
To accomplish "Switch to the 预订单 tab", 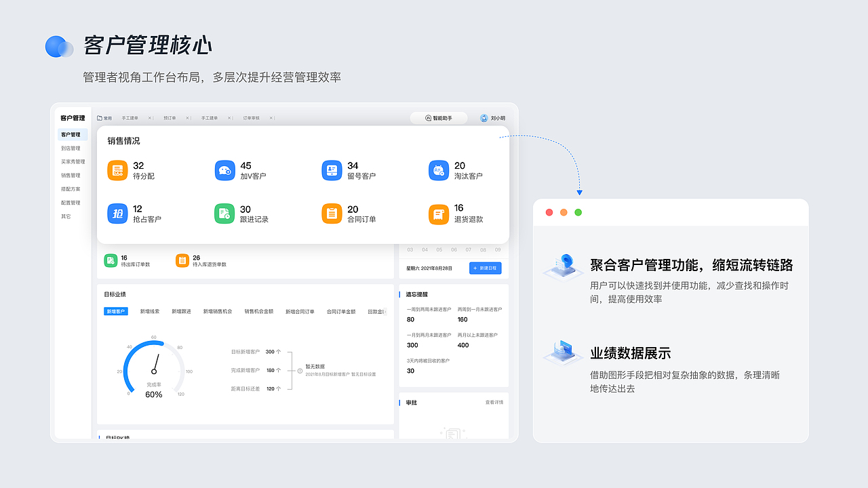I will [x=170, y=117].
